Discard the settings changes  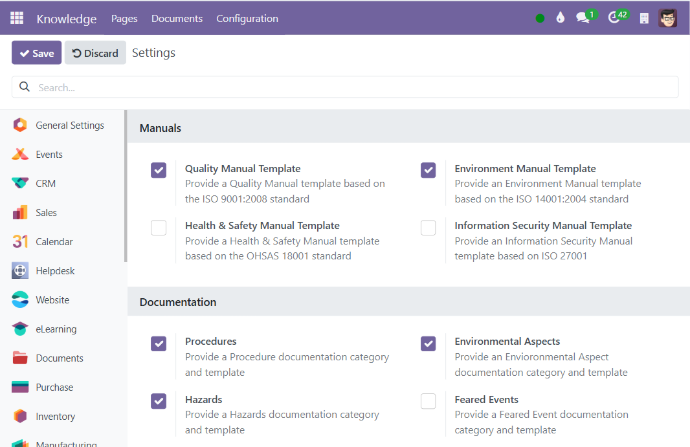tap(95, 53)
